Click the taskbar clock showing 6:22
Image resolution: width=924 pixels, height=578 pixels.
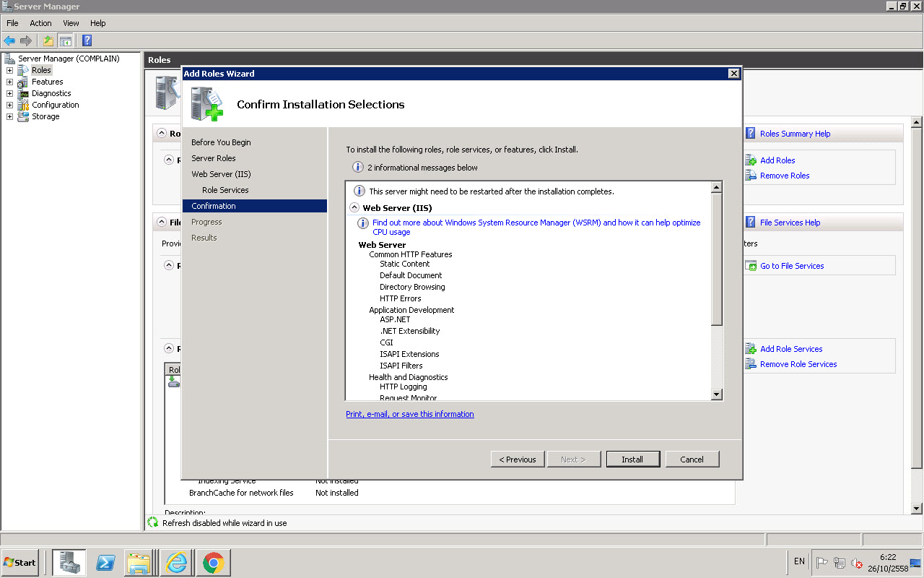(888, 557)
